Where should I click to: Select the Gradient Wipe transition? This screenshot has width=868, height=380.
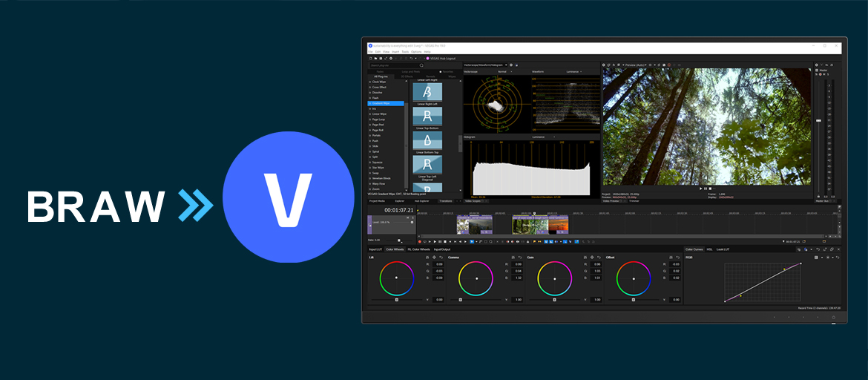pyautogui.click(x=387, y=103)
